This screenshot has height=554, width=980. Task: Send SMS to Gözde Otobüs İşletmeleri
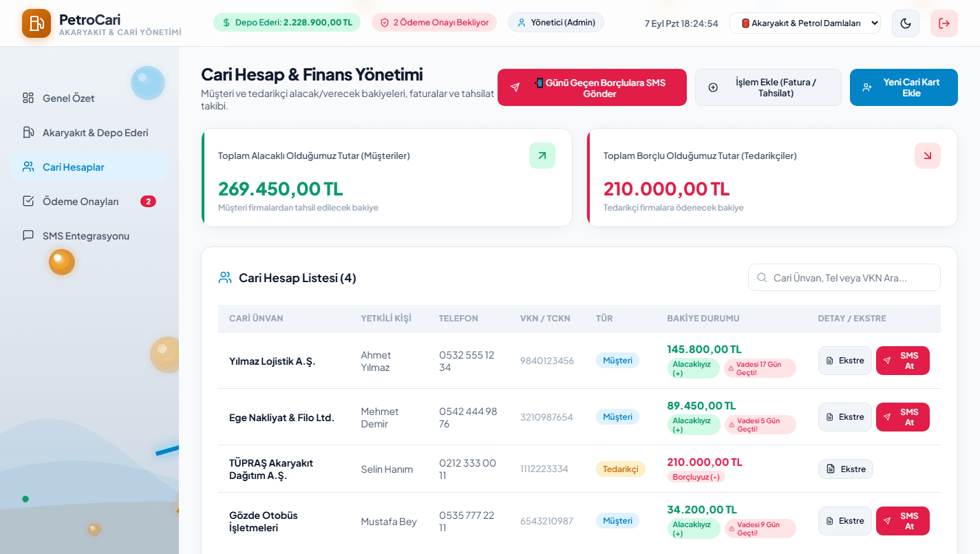click(x=903, y=521)
